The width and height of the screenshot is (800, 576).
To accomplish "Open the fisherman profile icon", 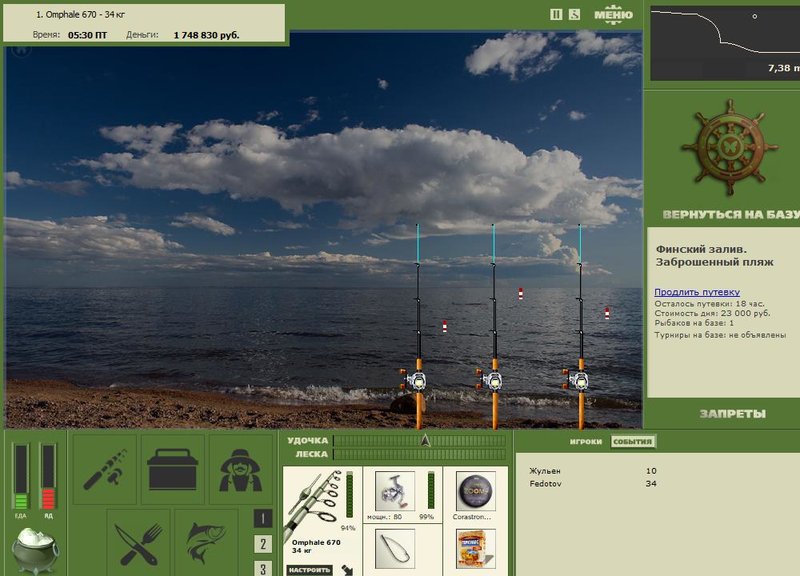I will 240,470.
